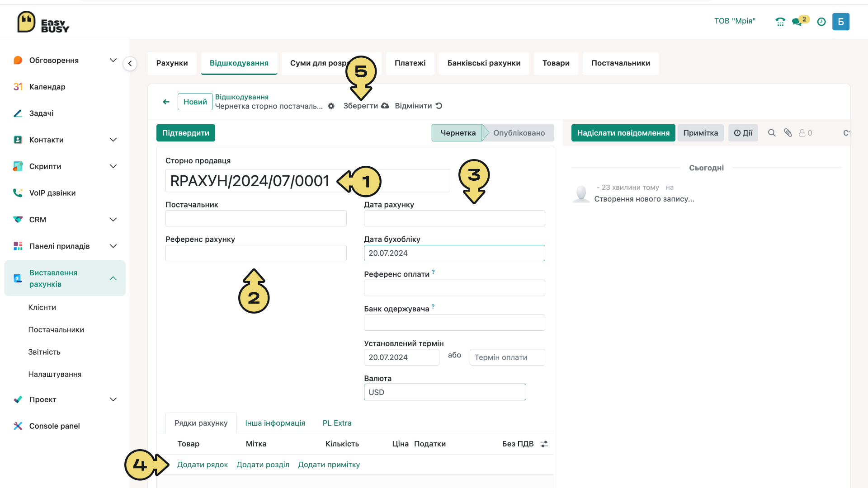Click the VoIP дзвінки phone icon
This screenshot has width=868, height=488.
[x=18, y=193]
